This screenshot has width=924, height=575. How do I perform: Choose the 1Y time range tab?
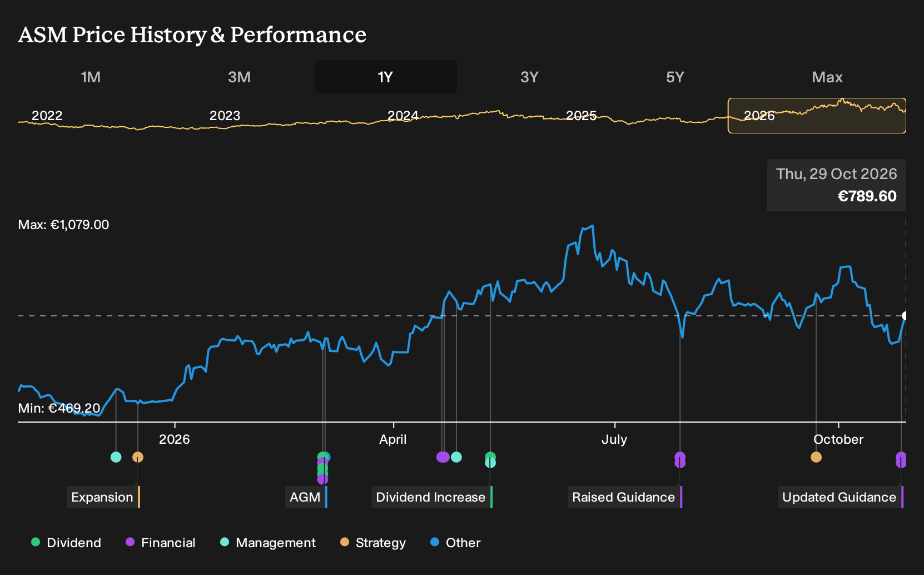click(x=386, y=77)
